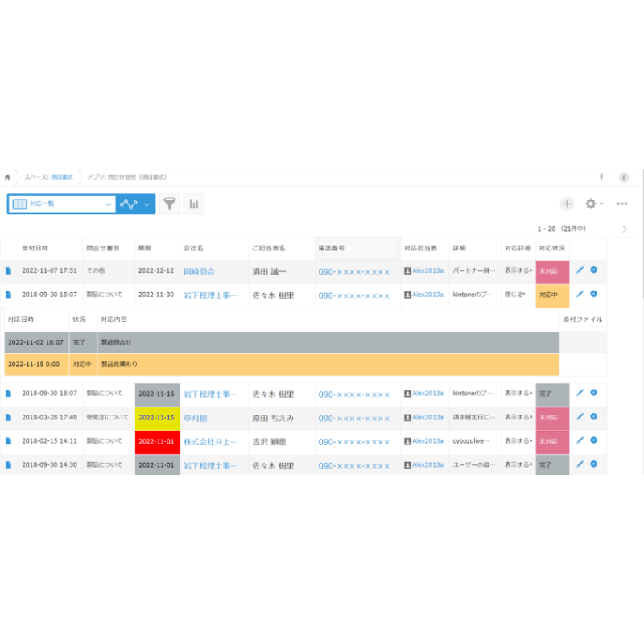Click 製品見積もり in the subtable
Screen dimensions: 644x644
119,365
